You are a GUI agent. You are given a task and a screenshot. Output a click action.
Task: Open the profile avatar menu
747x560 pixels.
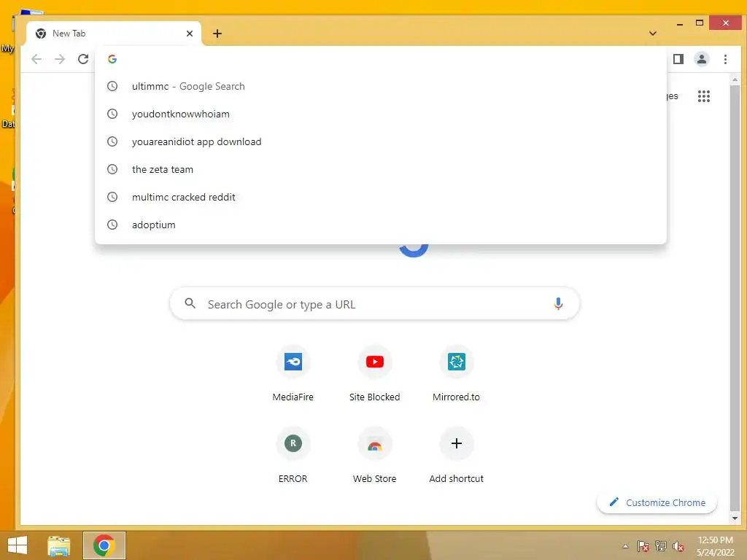point(701,59)
